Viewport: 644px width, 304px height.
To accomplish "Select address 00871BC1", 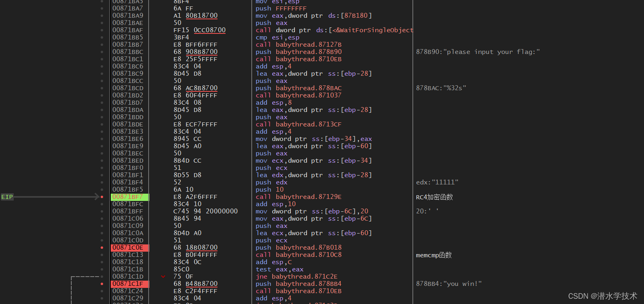I will [x=128, y=59].
